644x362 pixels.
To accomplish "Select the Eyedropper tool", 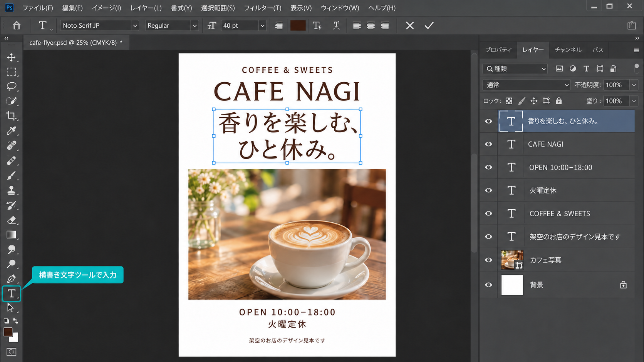I will pos(11,130).
